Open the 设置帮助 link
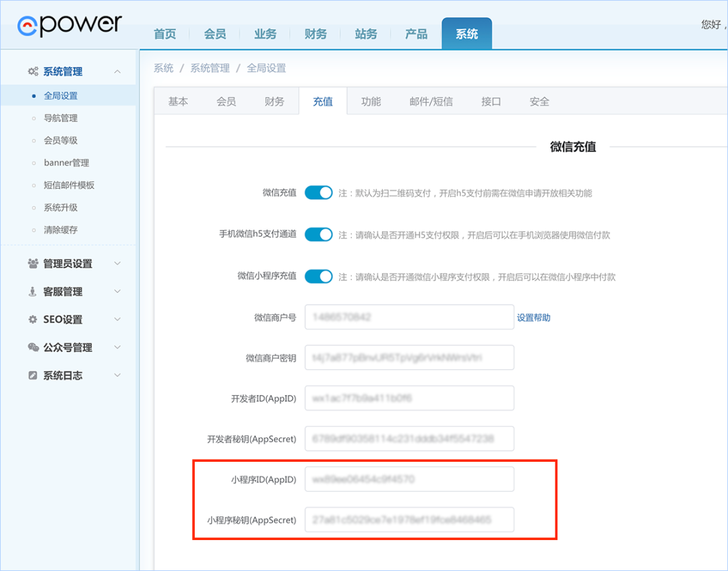 click(533, 318)
